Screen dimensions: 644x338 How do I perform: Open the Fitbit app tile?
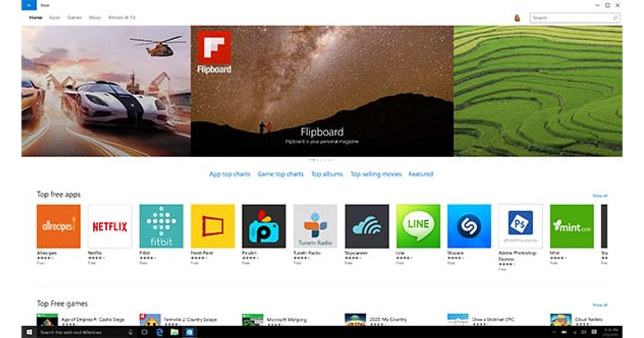(161, 226)
